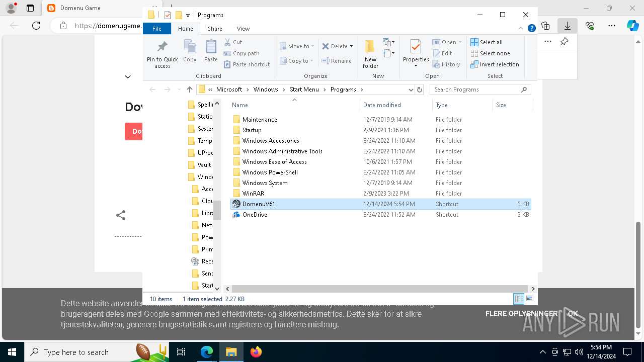Screen dimensions: 644x362
Task: Create a New folder from ribbon
Action: click(370, 54)
